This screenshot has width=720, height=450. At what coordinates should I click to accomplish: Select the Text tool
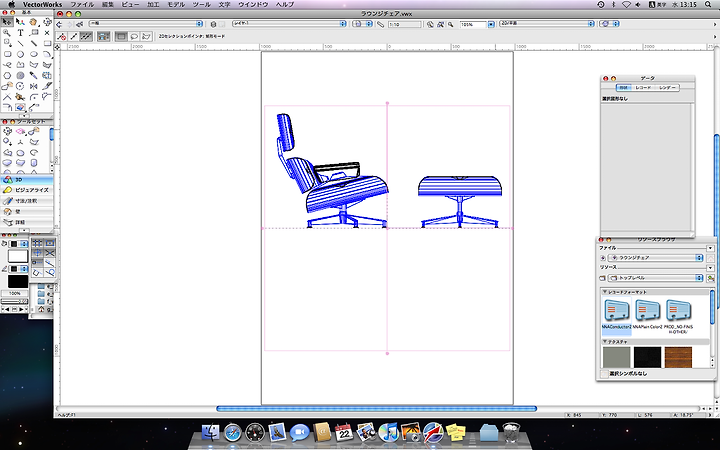tap(20, 33)
